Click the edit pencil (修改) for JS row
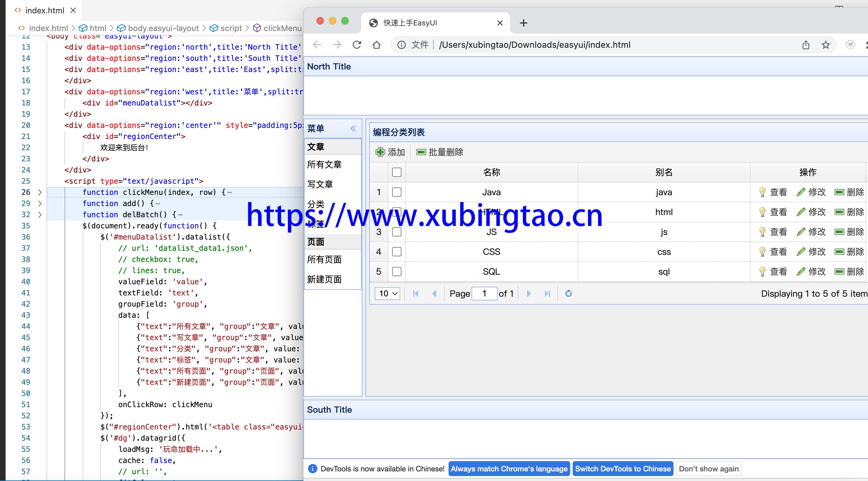Image resolution: width=868 pixels, height=481 pixels. click(801, 232)
